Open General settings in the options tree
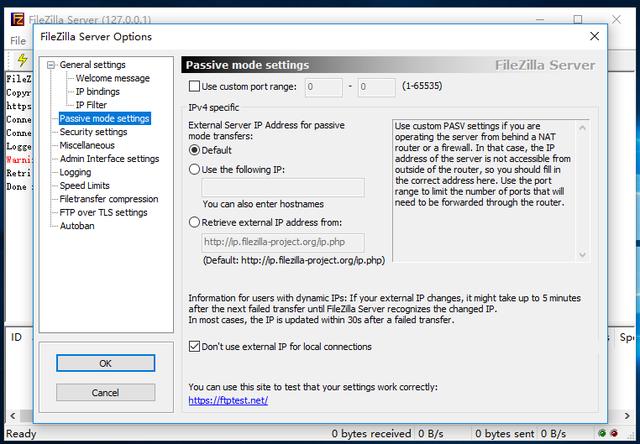 tap(93, 65)
